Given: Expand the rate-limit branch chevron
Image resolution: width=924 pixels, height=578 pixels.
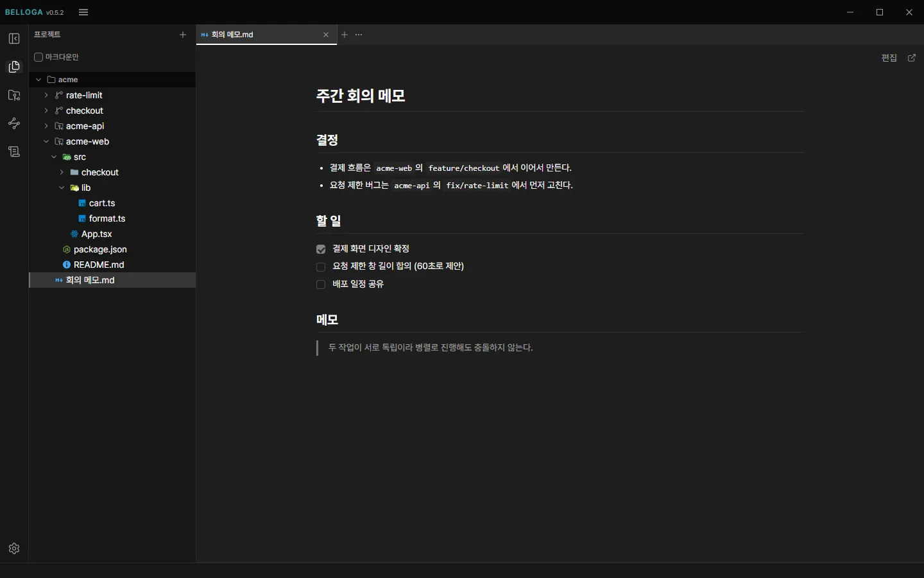Looking at the screenshot, I should click(x=46, y=95).
